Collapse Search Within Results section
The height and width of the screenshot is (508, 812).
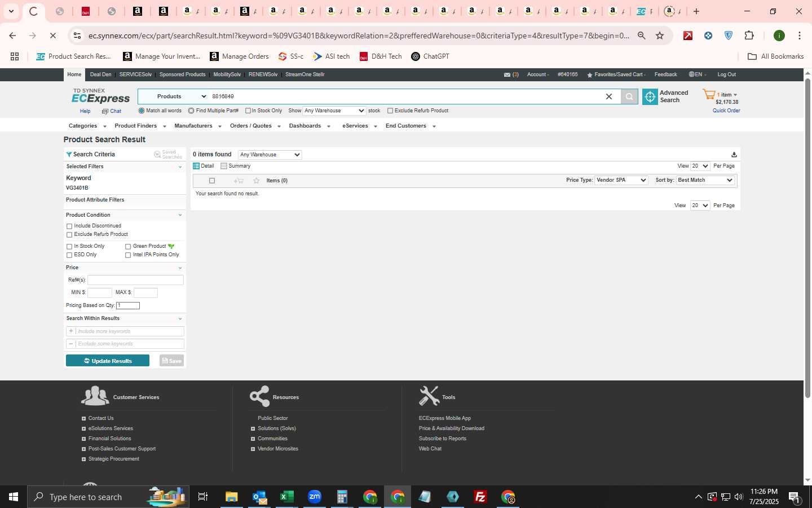(x=180, y=318)
